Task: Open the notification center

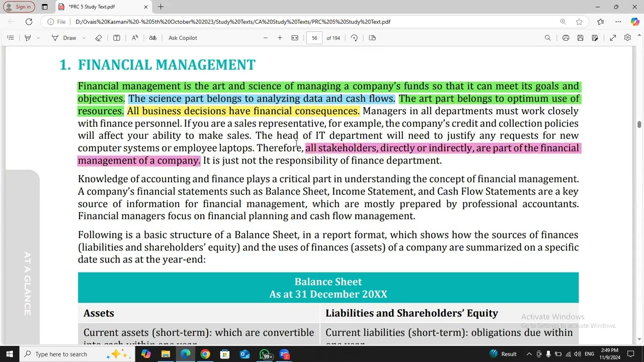Action: 630,354
